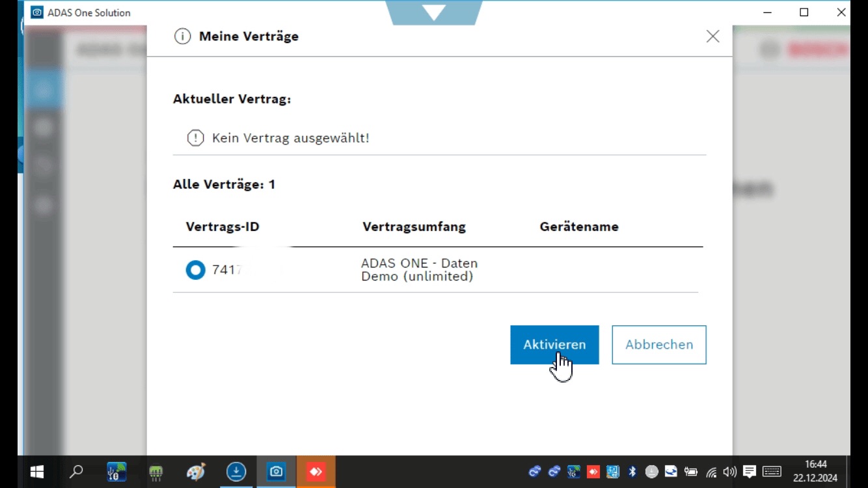Click the info icon beside Meine Verträge
Screen dimensions: 868x488
tap(182, 36)
